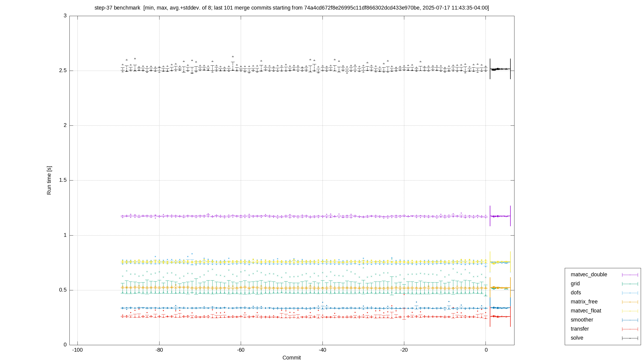Screen dimensions: 644x362
Task: Click the dofs legend label
Action: [576, 293]
